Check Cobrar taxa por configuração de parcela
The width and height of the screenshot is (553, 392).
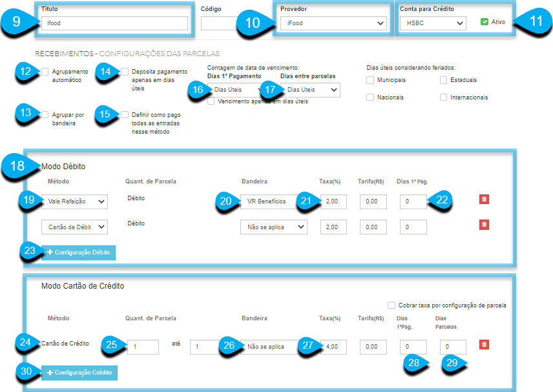[391, 305]
